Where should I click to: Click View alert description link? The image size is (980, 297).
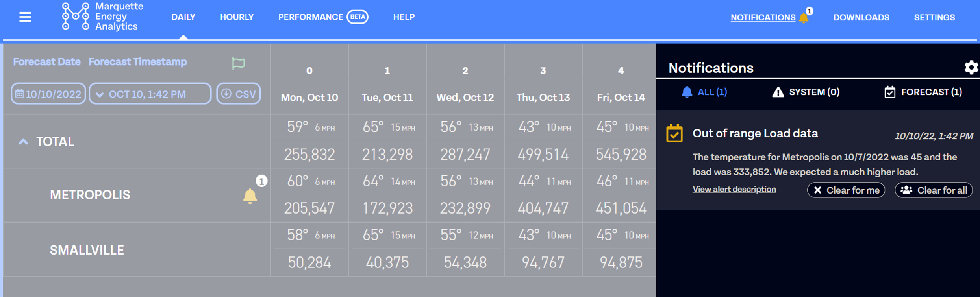[x=734, y=189]
